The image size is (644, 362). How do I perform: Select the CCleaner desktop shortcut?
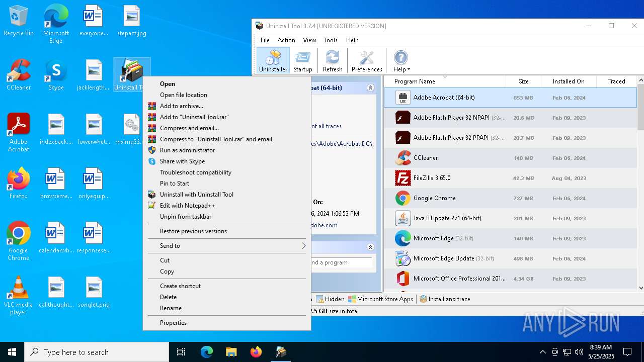(19, 75)
